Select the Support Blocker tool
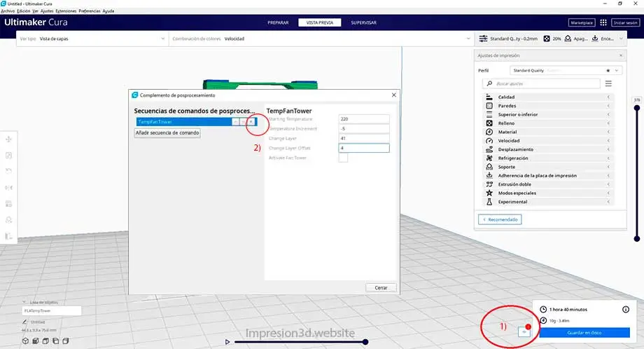Image resolution: width=644 pixels, height=349 pixels. 8,220
